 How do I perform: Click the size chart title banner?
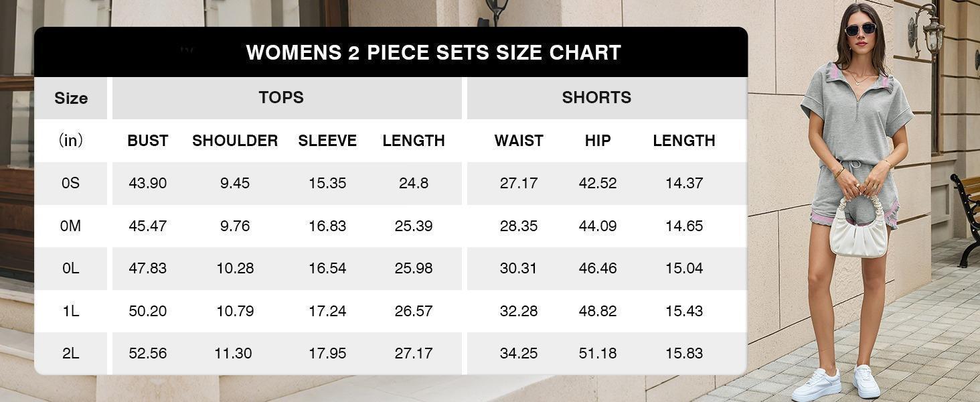tap(391, 52)
